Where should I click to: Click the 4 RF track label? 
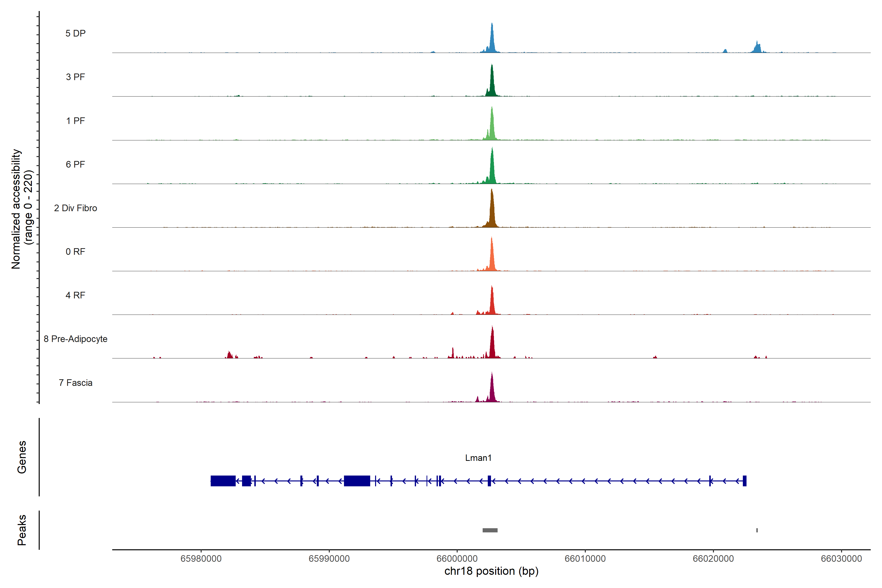pyautogui.click(x=75, y=295)
